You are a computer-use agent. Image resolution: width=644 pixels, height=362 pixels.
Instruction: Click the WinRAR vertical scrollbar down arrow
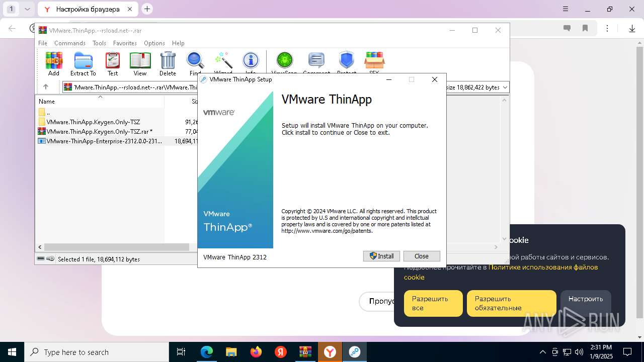pos(505,239)
